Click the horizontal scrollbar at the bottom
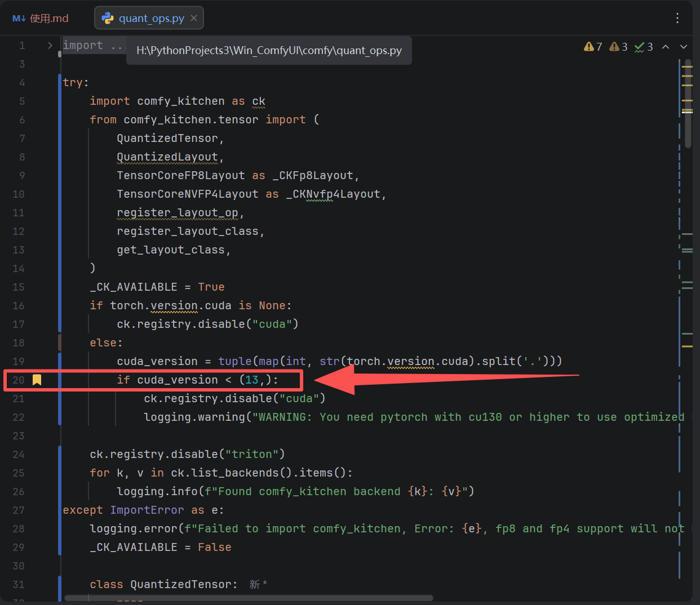The width and height of the screenshot is (700, 605). [x=249, y=598]
